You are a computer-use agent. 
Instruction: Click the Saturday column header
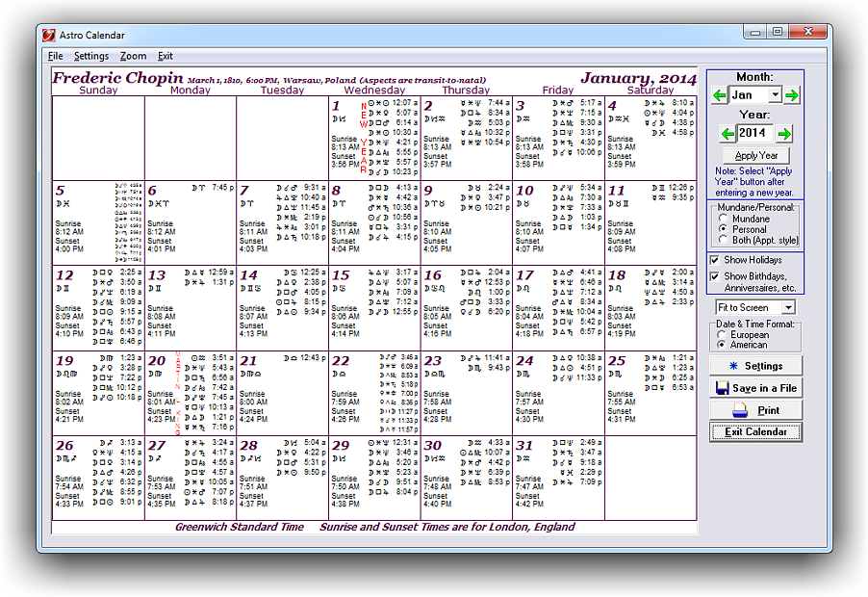[651, 91]
